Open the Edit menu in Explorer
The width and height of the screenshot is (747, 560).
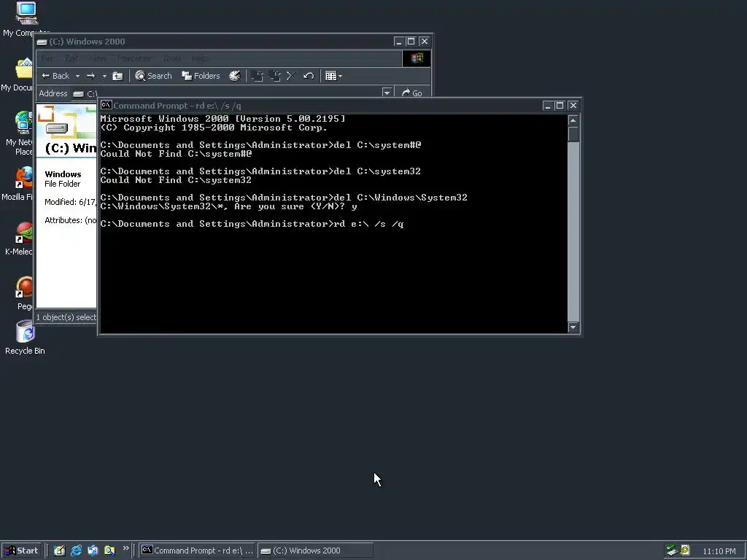71,58
